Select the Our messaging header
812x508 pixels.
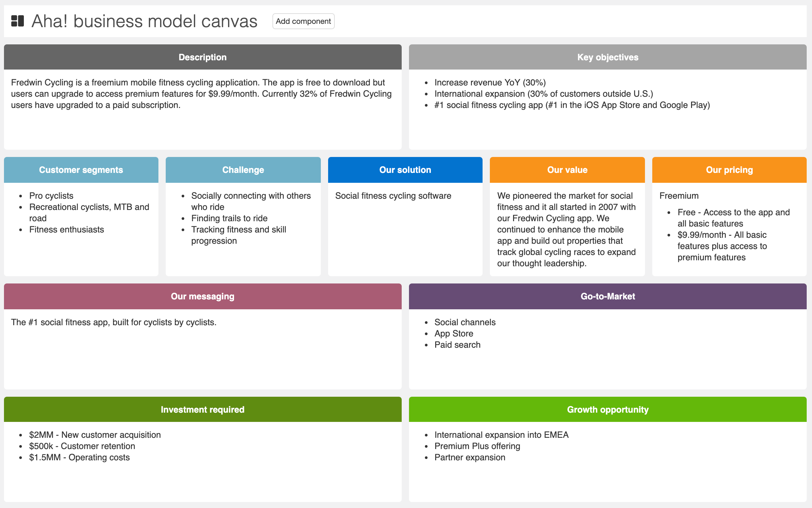pos(202,296)
